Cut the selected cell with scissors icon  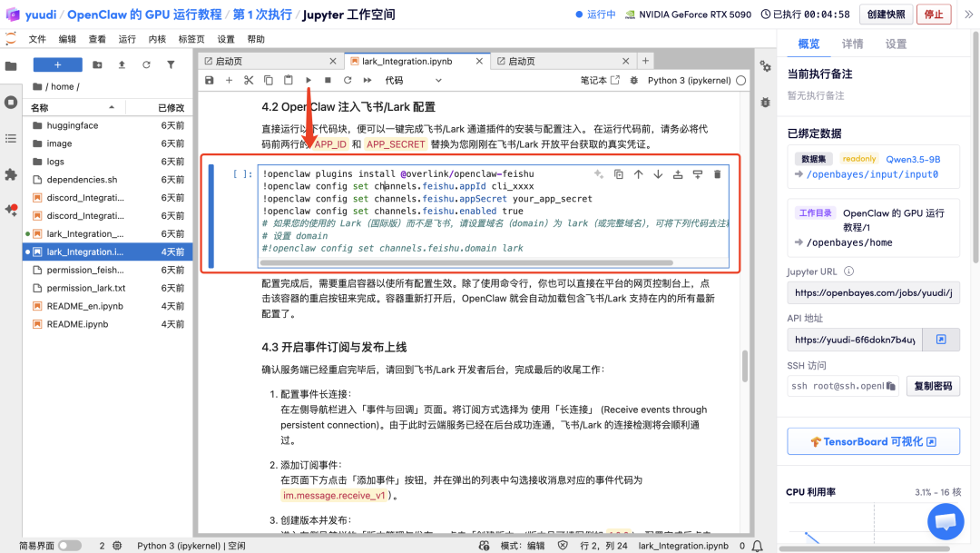click(249, 80)
